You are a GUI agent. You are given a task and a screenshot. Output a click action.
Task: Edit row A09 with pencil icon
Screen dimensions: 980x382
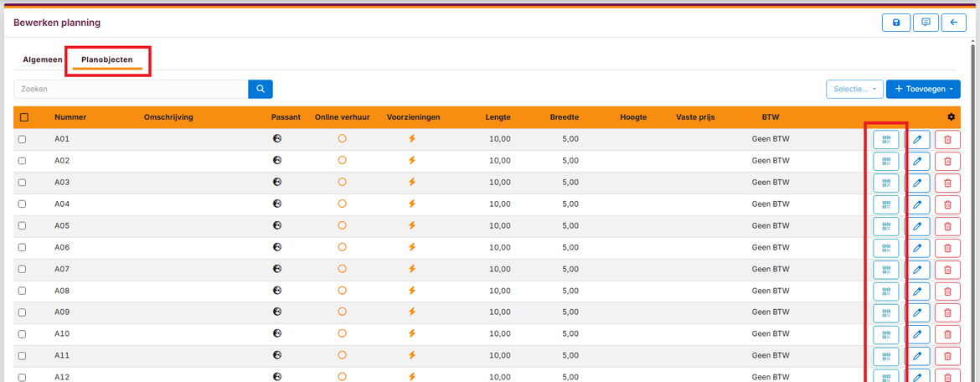click(x=917, y=313)
